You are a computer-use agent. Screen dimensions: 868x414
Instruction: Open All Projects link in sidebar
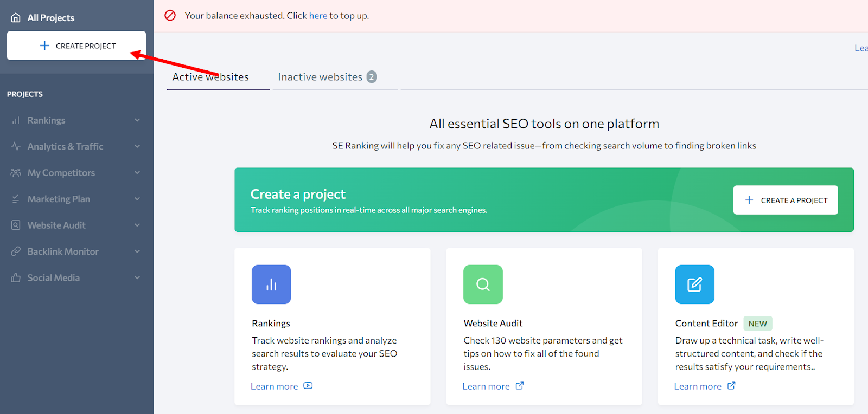(x=51, y=18)
